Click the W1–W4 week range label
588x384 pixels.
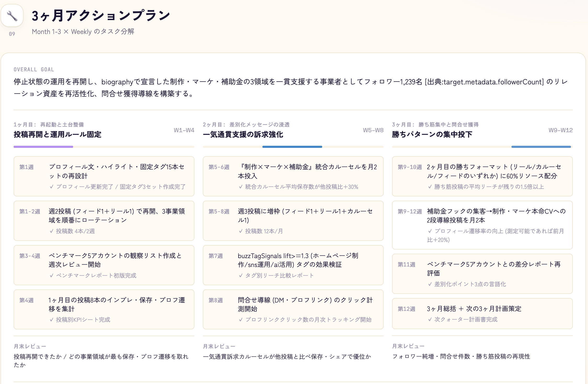(x=184, y=130)
